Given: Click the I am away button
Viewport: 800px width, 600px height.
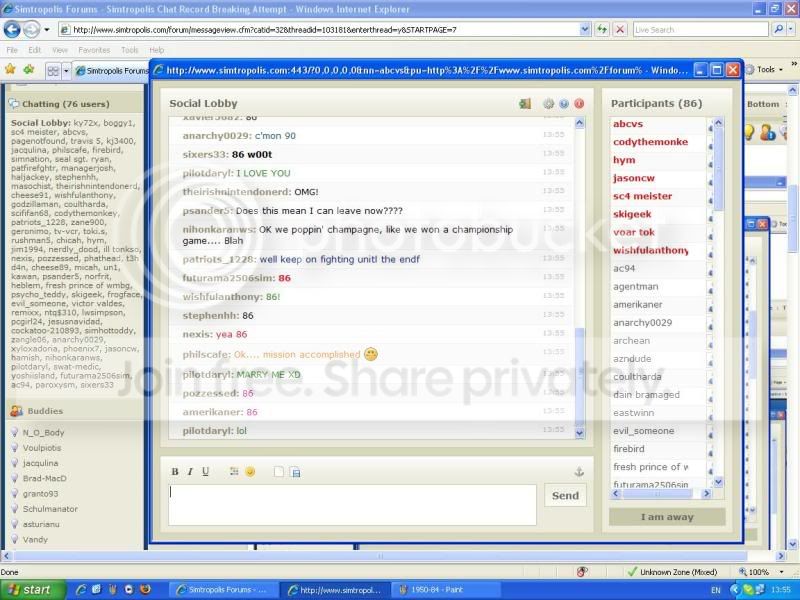Looking at the screenshot, I should pos(667,517).
